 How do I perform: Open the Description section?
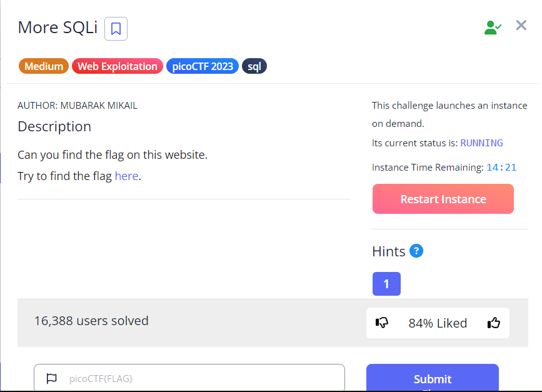tap(54, 127)
